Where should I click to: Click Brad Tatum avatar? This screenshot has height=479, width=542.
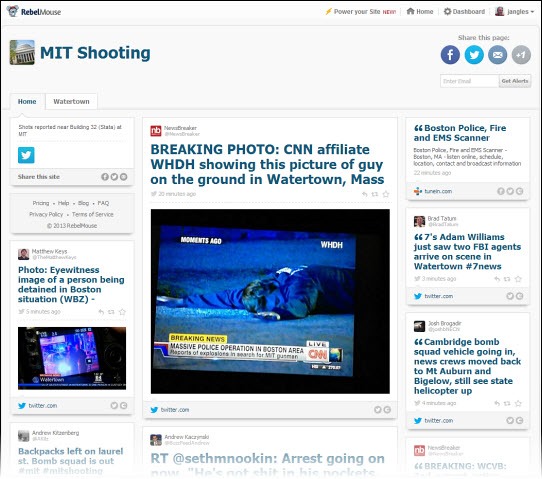pyautogui.click(x=419, y=222)
